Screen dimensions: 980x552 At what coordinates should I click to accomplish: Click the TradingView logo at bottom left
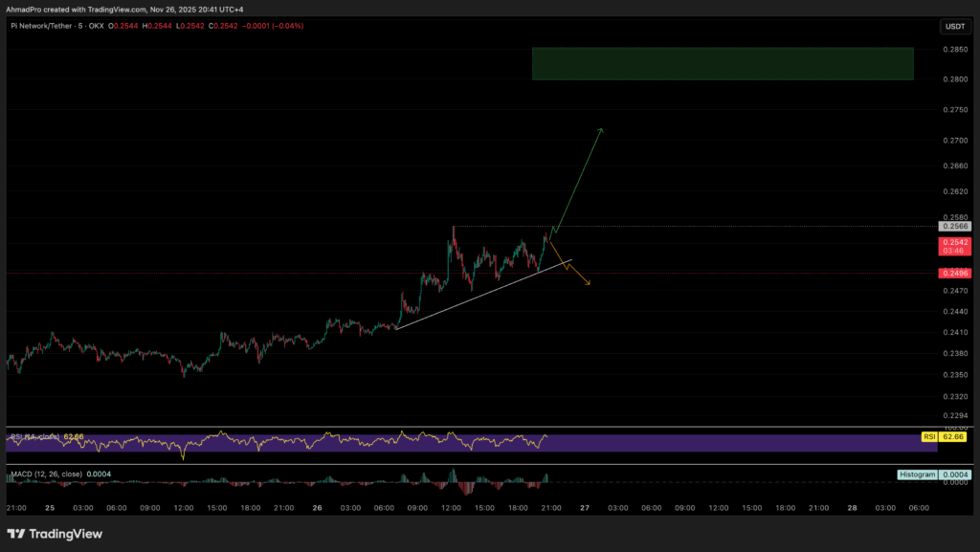coord(55,533)
